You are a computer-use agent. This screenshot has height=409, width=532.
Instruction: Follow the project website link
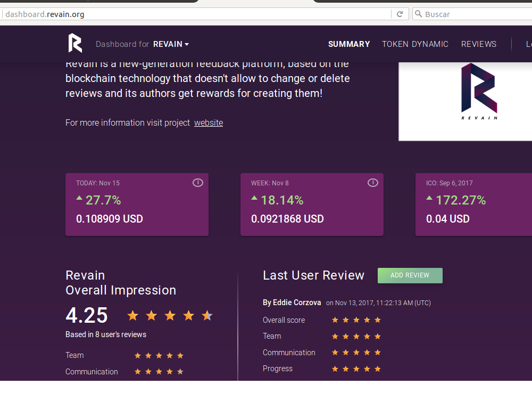pos(209,122)
